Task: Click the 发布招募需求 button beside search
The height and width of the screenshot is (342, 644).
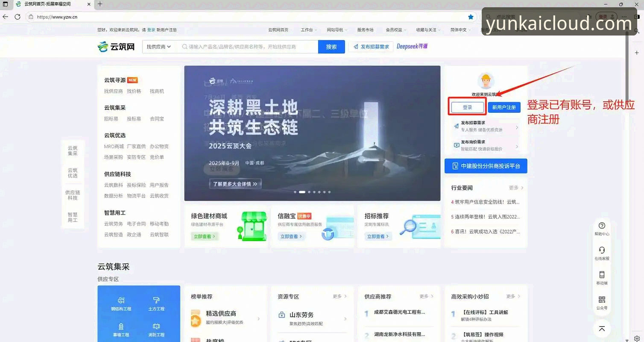Action: pyautogui.click(x=371, y=47)
